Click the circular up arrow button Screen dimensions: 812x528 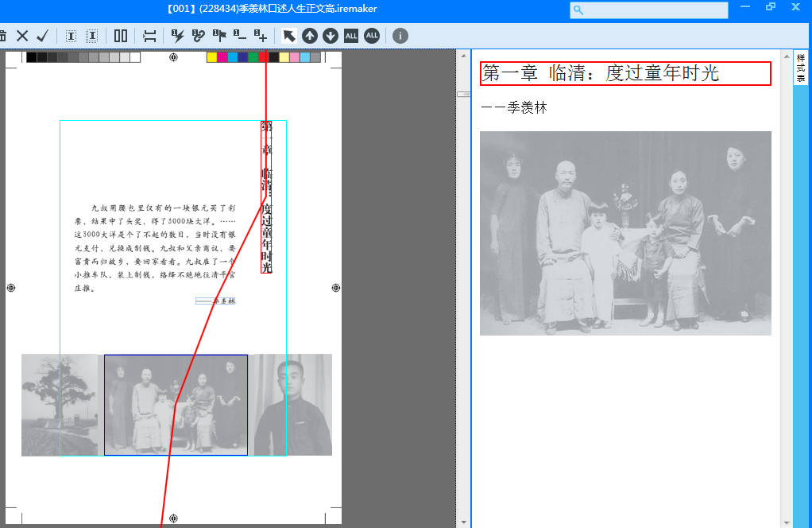pyautogui.click(x=310, y=36)
